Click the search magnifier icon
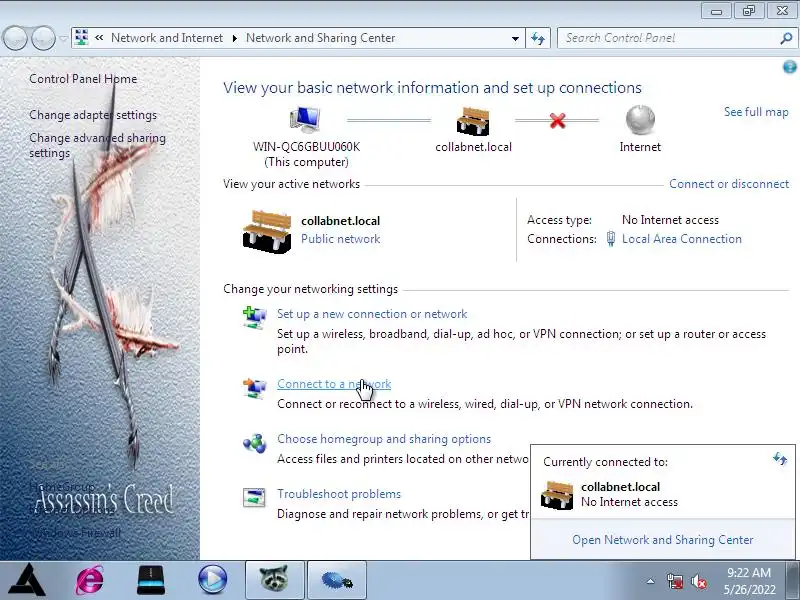Image resolution: width=800 pixels, height=600 pixels. pyautogui.click(x=786, y=38)
